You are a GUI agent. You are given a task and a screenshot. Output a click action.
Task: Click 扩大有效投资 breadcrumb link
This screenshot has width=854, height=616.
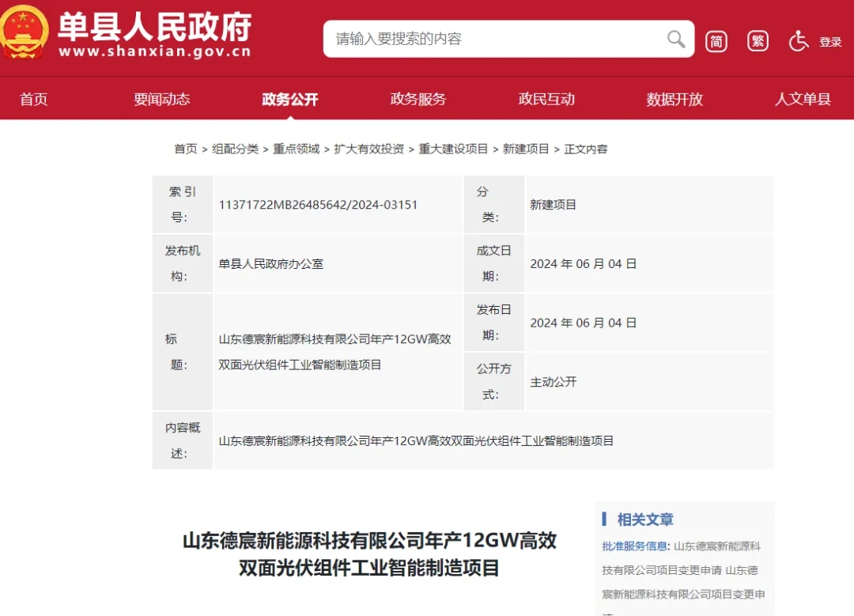coord(368,149)
